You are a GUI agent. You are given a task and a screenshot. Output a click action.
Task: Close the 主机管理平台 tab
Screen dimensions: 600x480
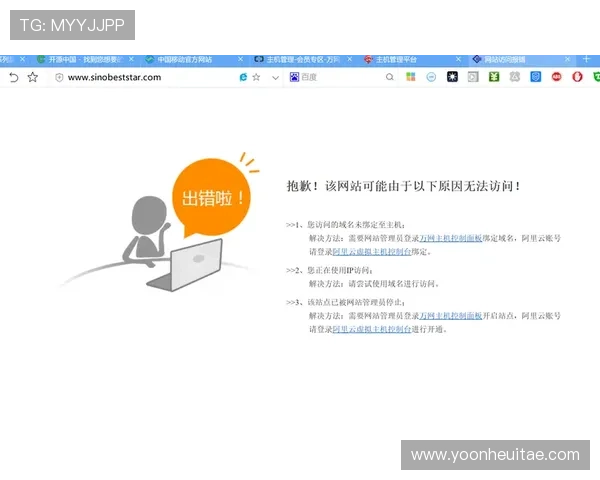[x=458, y=59]
